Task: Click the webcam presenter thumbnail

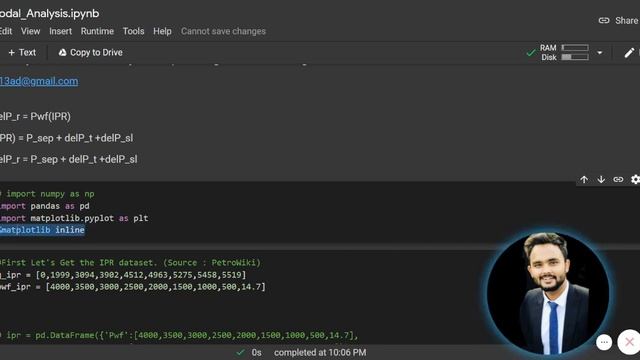Action: [x=548, y=293]
